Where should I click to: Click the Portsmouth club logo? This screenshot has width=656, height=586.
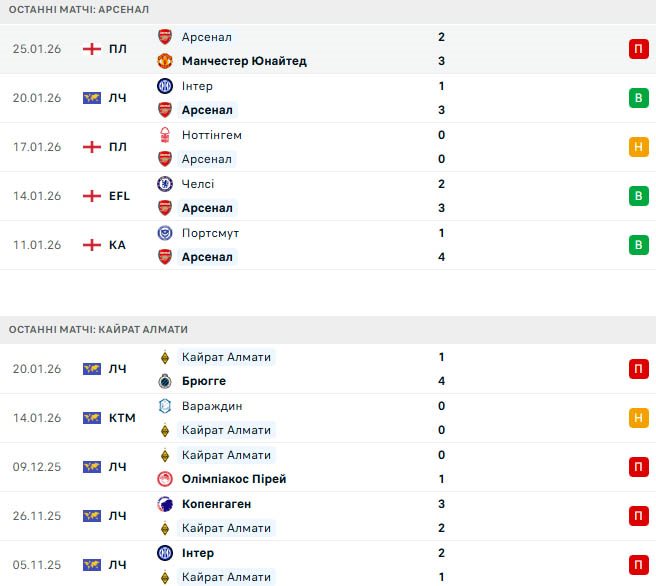coord(165,233)
